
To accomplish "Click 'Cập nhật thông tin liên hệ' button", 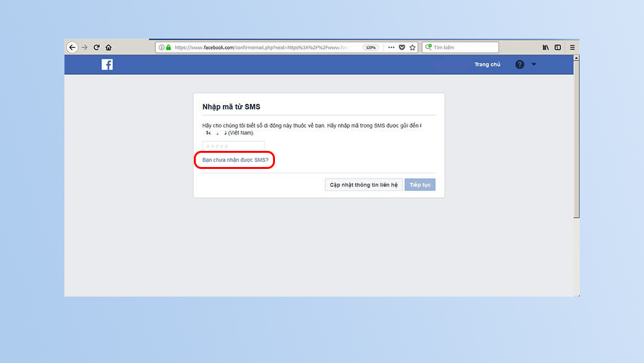I will pyautogui.click(x=364, y=185).
